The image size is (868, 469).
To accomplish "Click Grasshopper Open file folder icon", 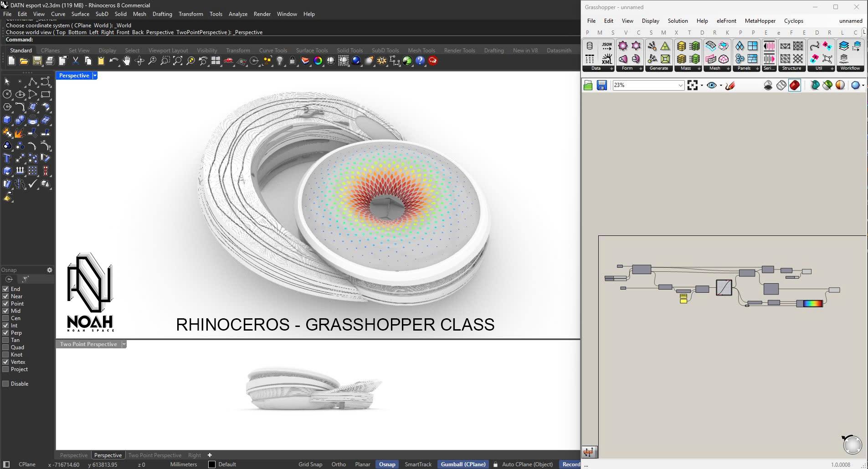I will tap(588, 85).
